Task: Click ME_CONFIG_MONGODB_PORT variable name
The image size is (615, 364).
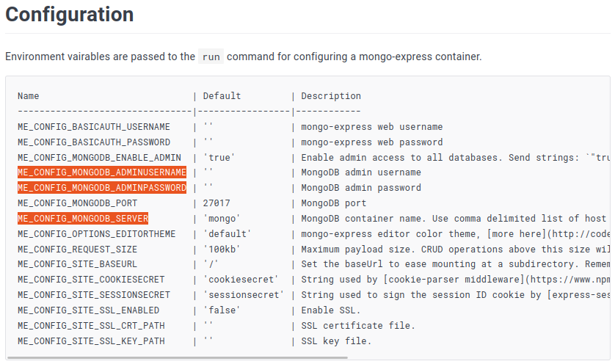Action: click(x=77, y=203)
